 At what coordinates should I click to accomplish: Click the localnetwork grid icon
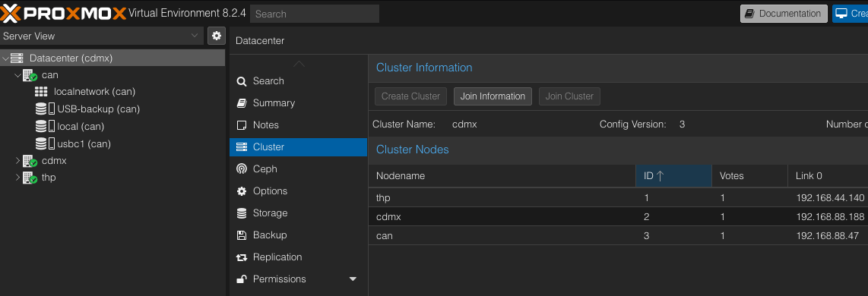(x=41, y=92)
